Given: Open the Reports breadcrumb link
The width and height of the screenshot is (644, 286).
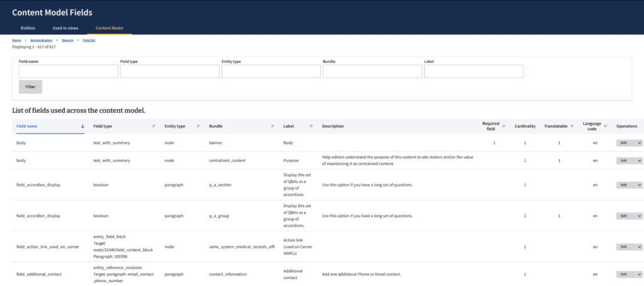Looking at the screenshot, I should (x=68, y=40).
